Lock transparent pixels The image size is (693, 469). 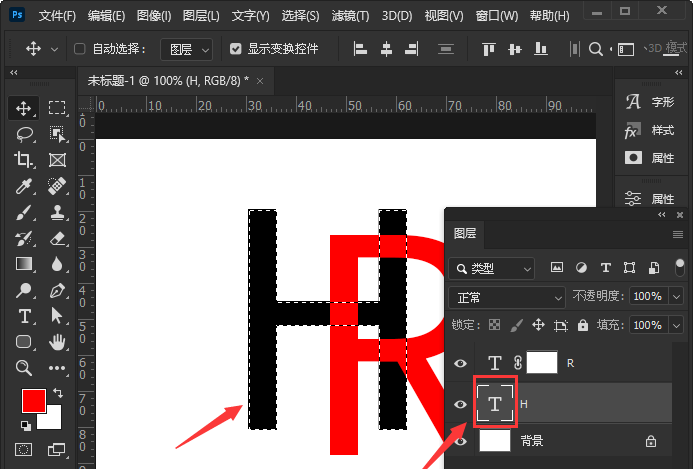(x=495, y=325)
